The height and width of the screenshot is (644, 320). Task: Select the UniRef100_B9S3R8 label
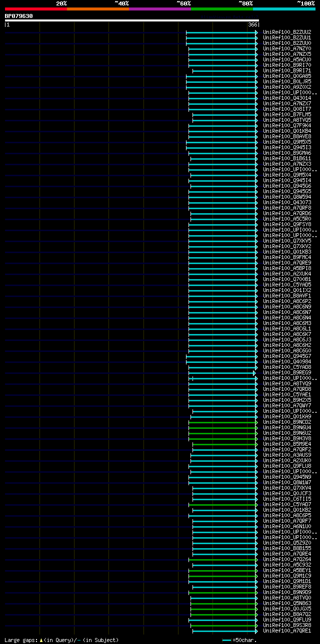coord(287,625)
